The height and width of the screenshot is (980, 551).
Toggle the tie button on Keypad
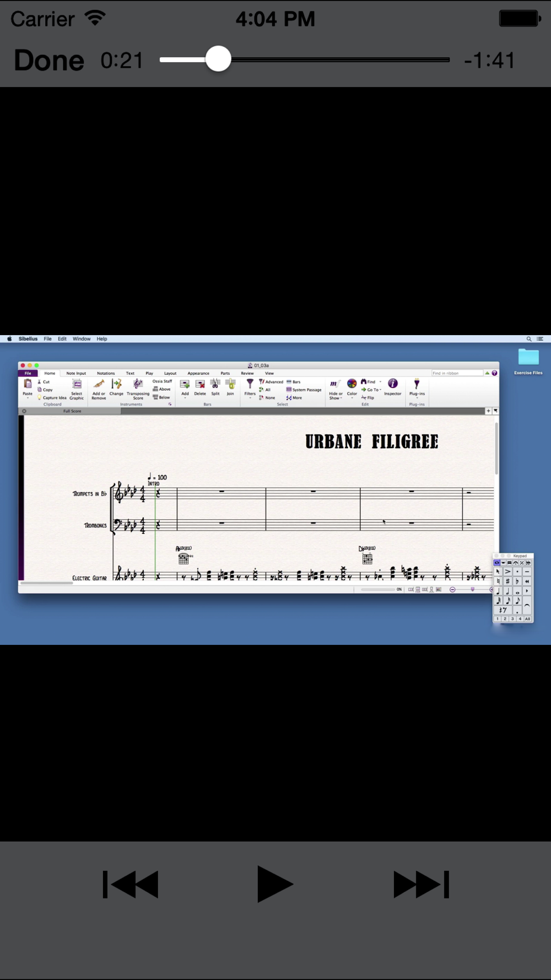(527, 605)
